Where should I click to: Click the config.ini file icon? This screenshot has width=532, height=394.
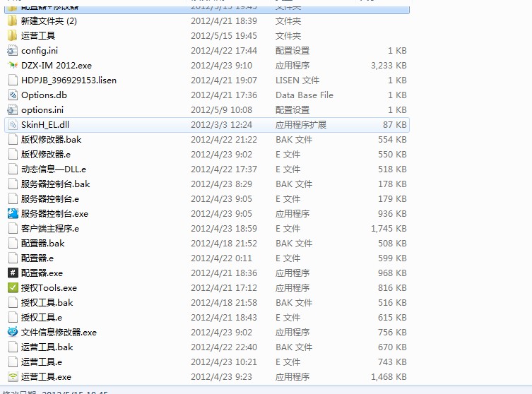[x=13, y=51]
